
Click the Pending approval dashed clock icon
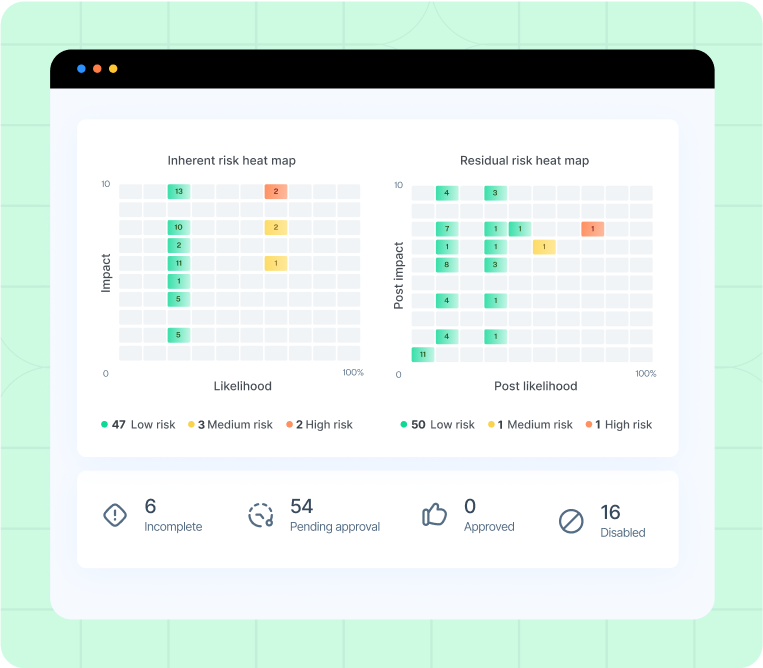click(261, 515)
